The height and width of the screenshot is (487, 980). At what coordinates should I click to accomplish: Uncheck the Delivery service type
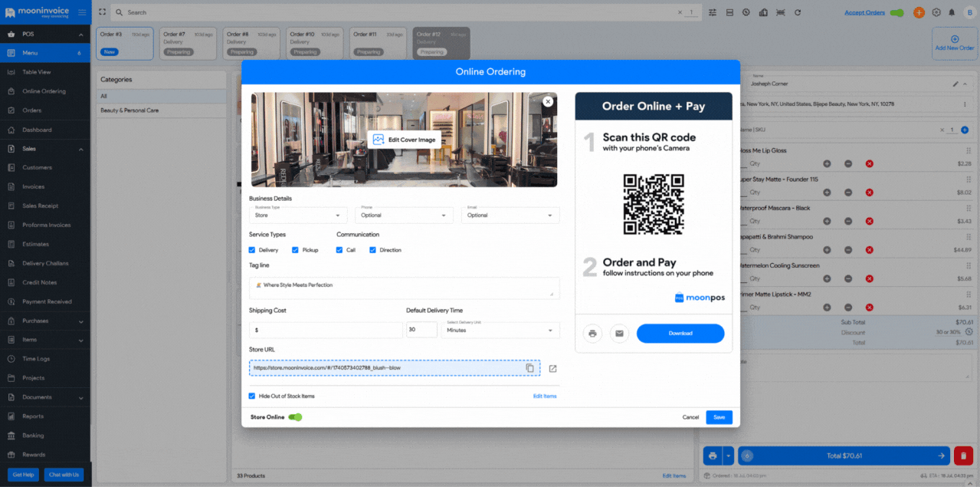pyautogui.click(x=252, y=250)
